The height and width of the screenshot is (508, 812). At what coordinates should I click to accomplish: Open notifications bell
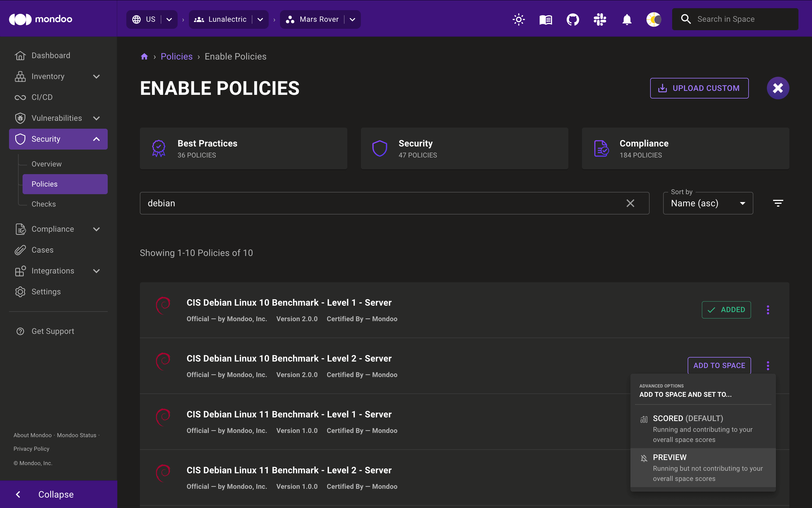coord(627,19)
